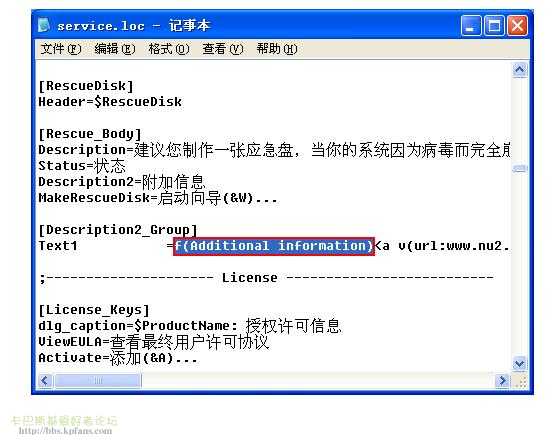The image size is (555, 440).
Task: Click the highlighted Additional information text
Action: [274, 246]
